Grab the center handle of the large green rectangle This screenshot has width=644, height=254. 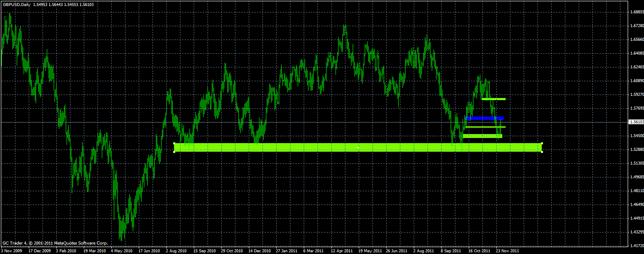tap(358, 147)
